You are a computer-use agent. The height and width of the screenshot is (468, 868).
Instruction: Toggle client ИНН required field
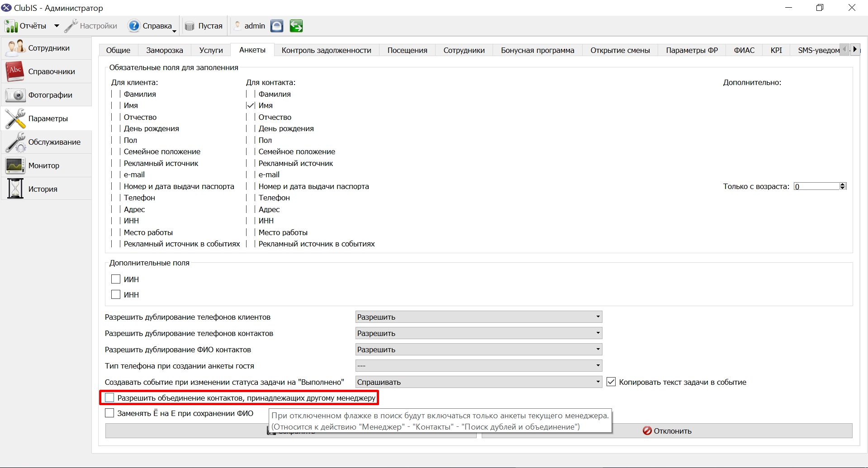coord(116,221)
